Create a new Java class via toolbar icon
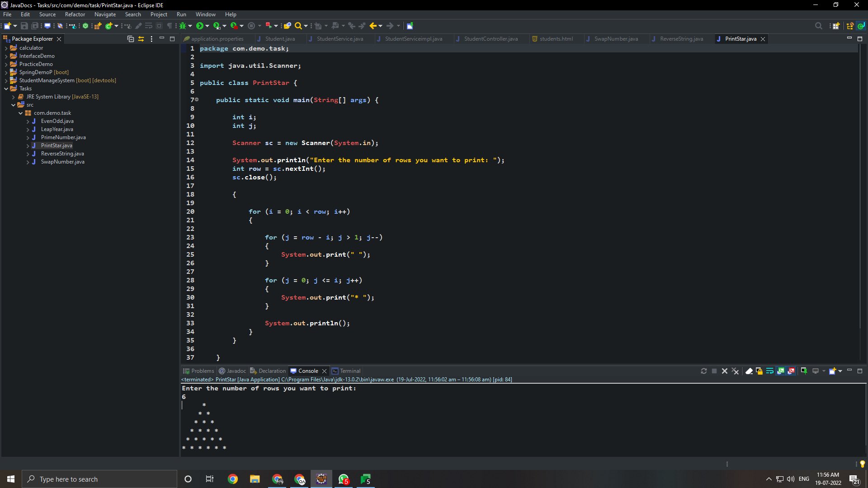 click(x=108, y=26)
